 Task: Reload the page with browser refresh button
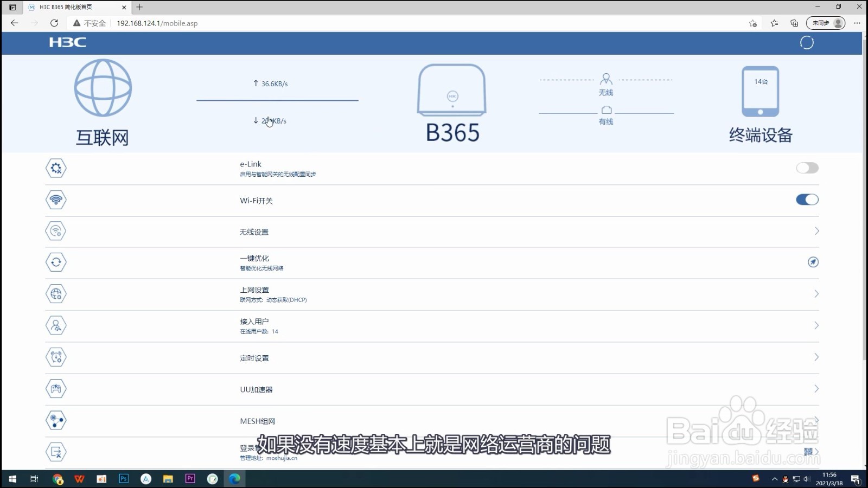54,23
